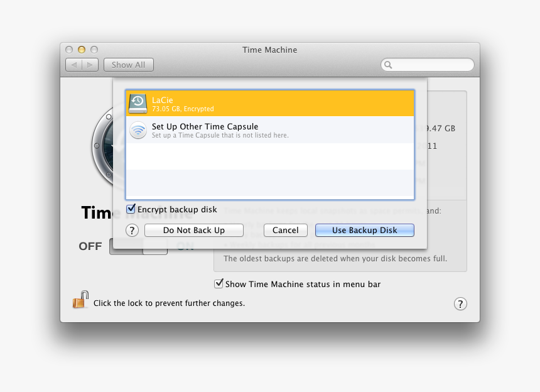Image resolution: width=540 pixels, height=392 pixels.
Task: Click the System Preferences search field
Action: pos(428,65)
